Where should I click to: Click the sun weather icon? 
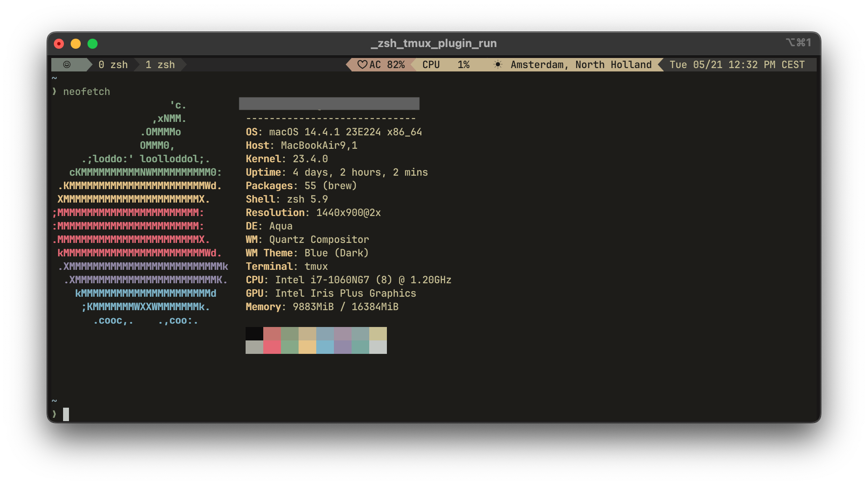click(498, 65)
